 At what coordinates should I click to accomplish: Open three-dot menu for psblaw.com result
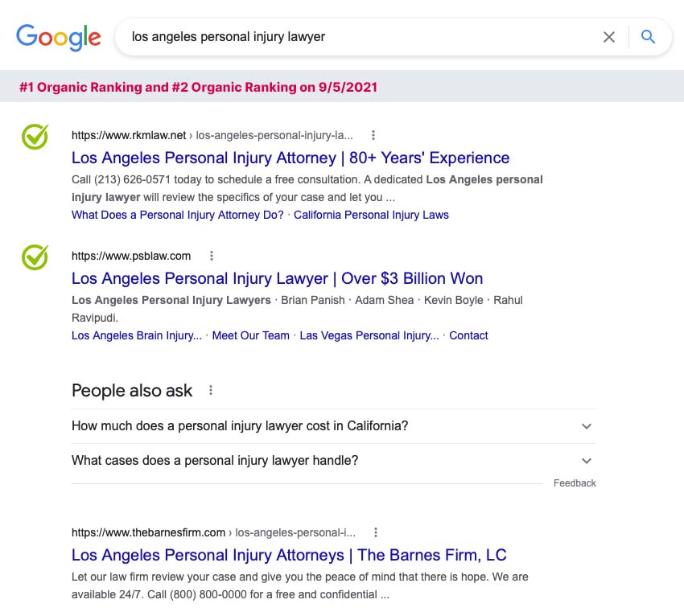(212, 256)
